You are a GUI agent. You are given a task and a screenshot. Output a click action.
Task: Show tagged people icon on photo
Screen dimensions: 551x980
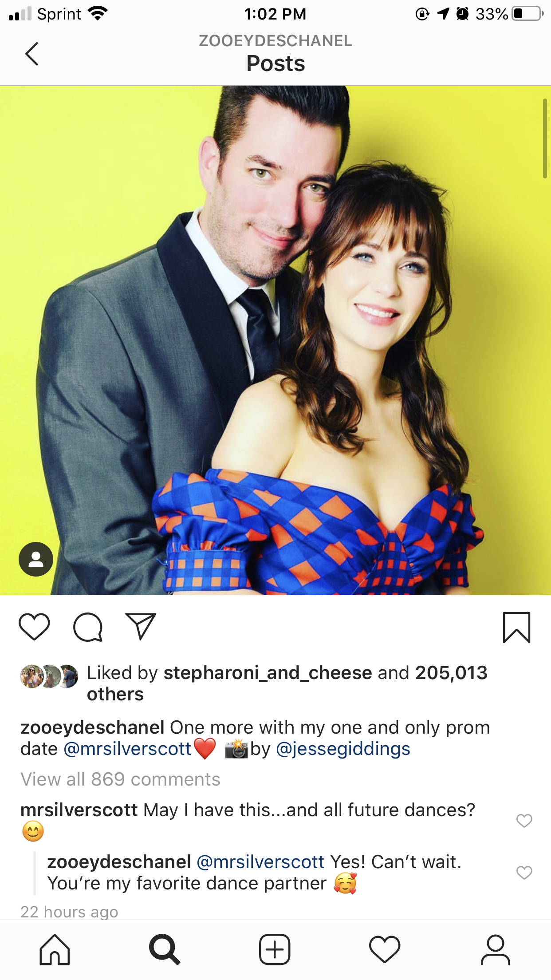pos(36,559)
